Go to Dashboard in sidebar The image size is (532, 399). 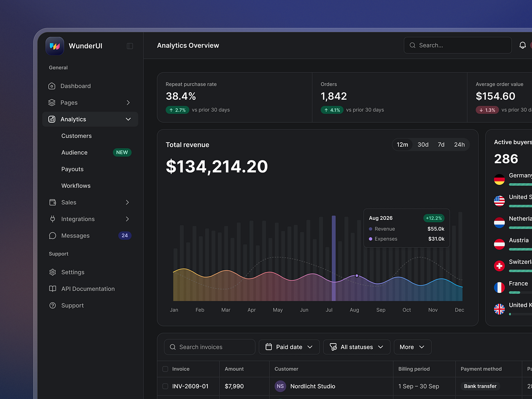90,86
